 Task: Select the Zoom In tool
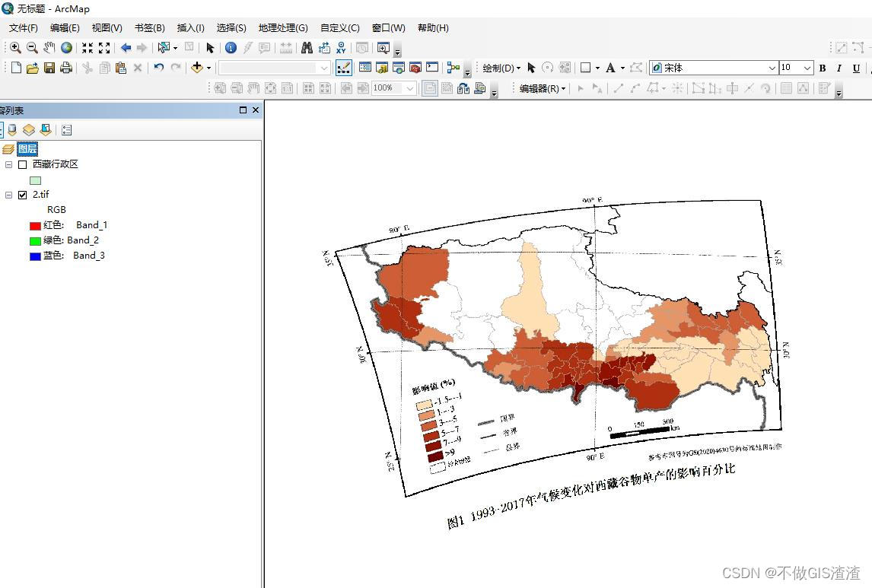pos(16,47)
